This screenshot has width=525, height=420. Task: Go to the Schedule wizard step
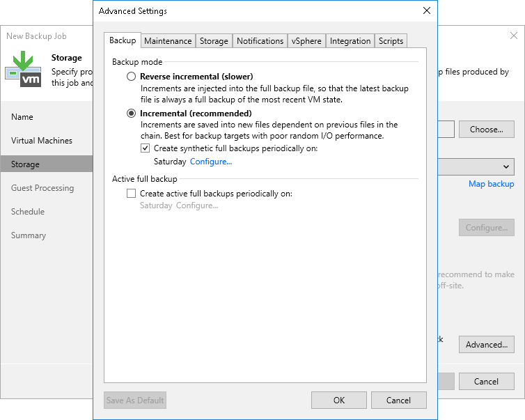(28, 212)
